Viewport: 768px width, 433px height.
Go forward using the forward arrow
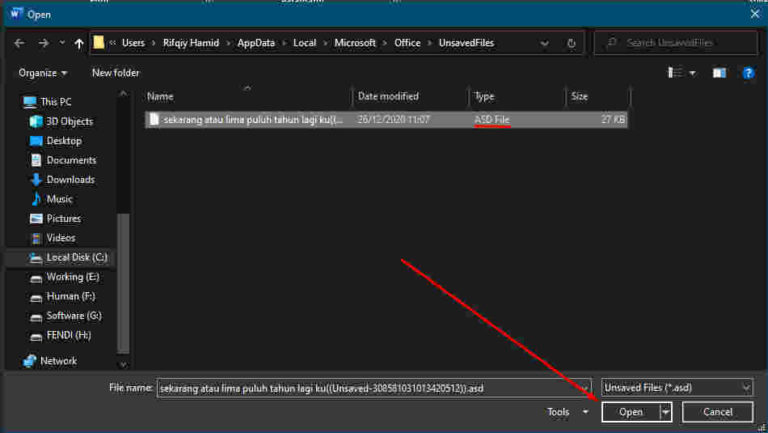(44, 43)
